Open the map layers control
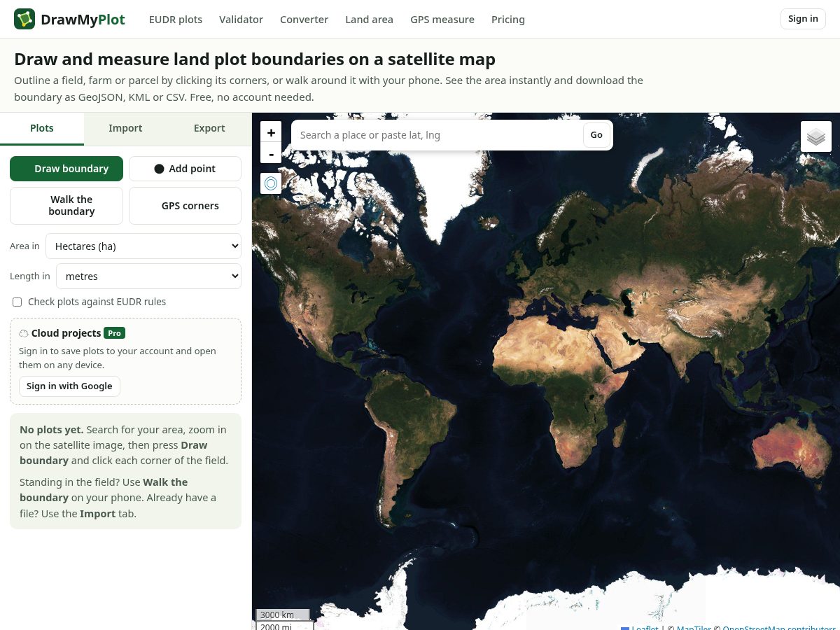Image resolution: width=840 pixels, height=630 pixels. coord(816,136)
